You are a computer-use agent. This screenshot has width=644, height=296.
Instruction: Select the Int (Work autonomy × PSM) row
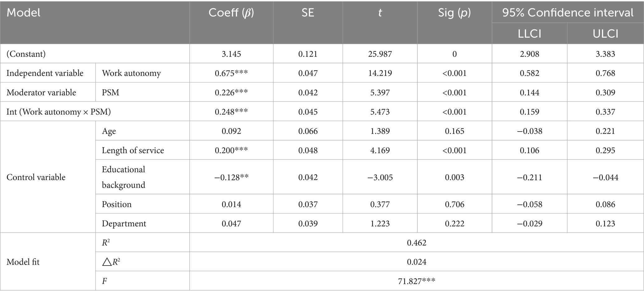[x=59, y=112]
